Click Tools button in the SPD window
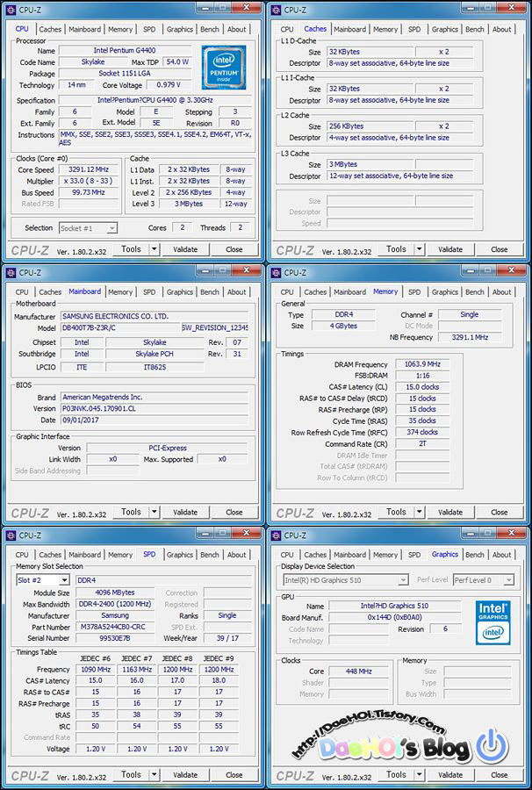532x790 pixels. point(131,774)
